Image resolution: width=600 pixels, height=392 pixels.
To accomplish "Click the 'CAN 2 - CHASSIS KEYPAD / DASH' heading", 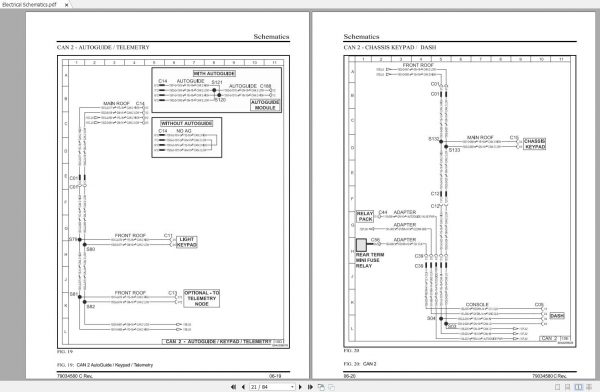I will [390, 47].
